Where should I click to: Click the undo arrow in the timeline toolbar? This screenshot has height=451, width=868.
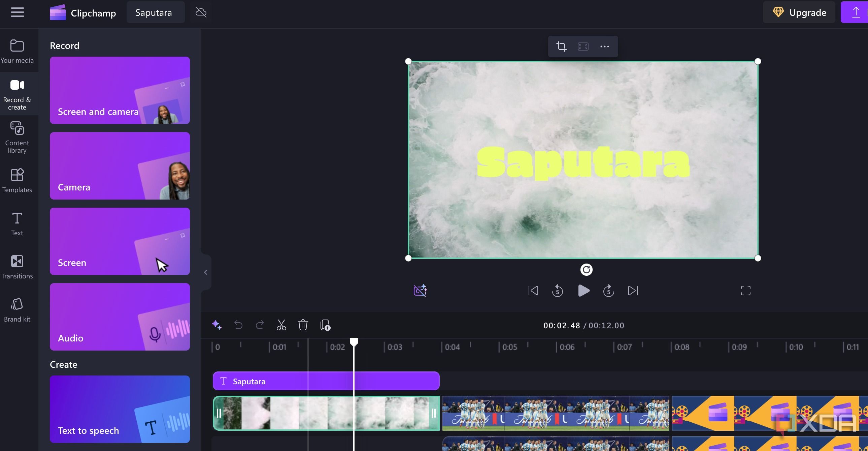point(239,325)
